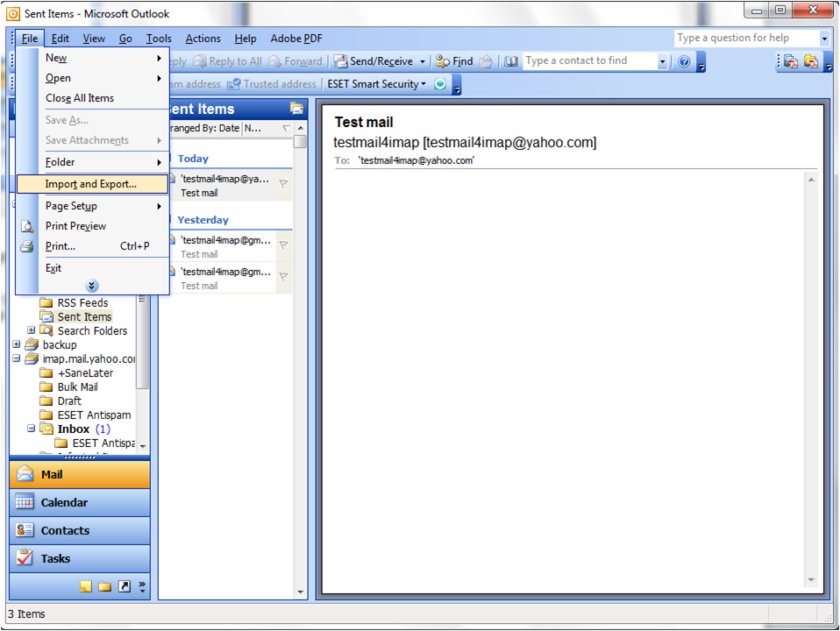Choose Close All Items
The height and width of the screenshot is (631, 840).
92,98
